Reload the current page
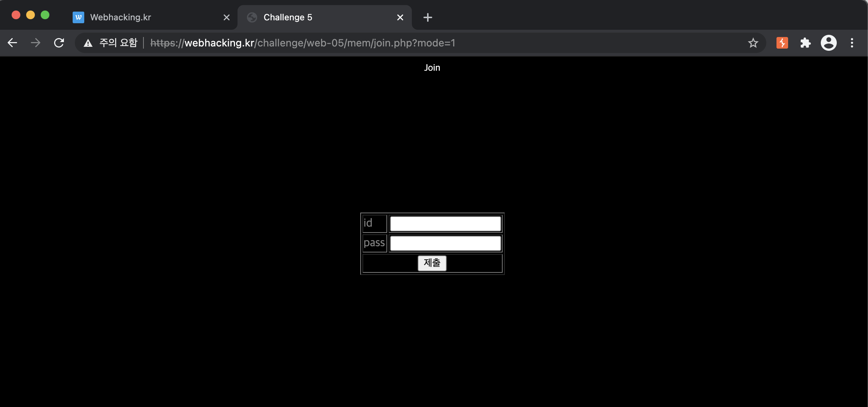The height and width of the screenshot is (407, 868). tap(59, 43)
